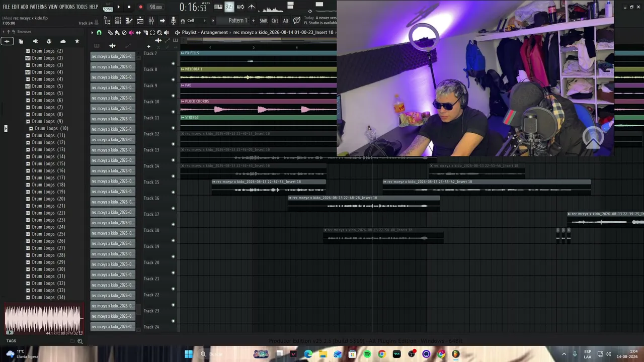Open the Windows Start menu
This screenshot has height=362, width=644.
click(x=189, y=354)
